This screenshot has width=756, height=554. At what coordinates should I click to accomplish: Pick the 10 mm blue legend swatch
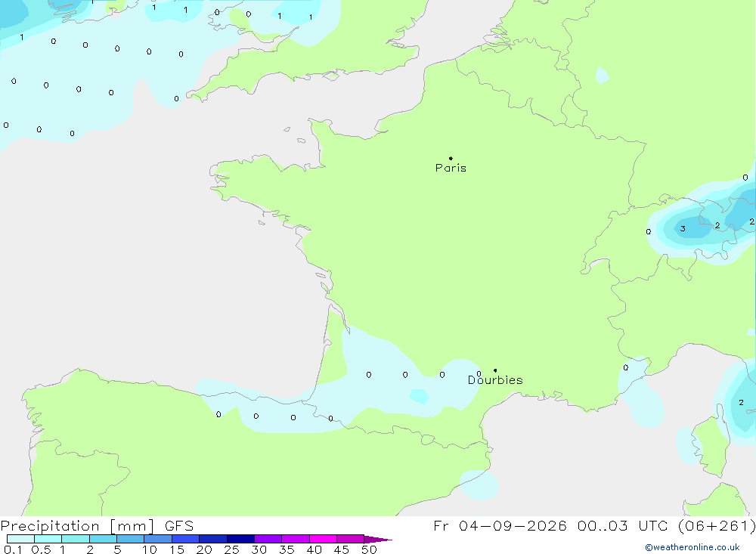(158, 539)
